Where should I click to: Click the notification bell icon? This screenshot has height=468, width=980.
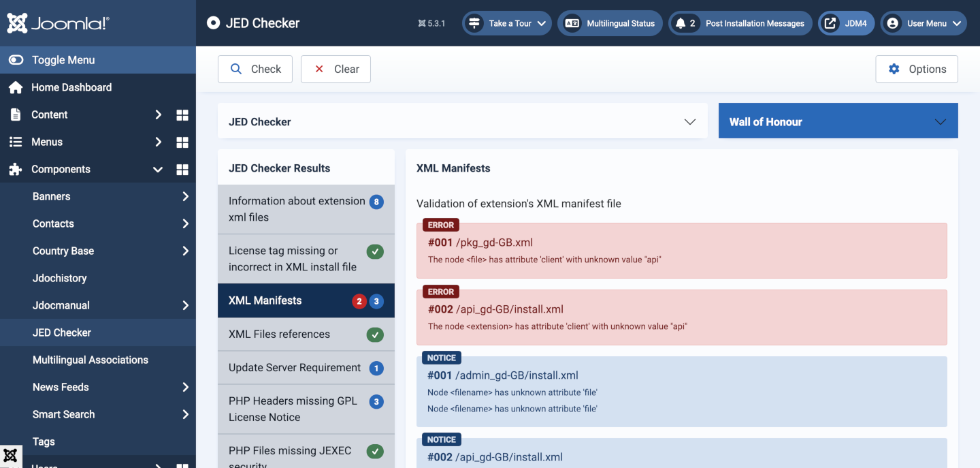680,23
